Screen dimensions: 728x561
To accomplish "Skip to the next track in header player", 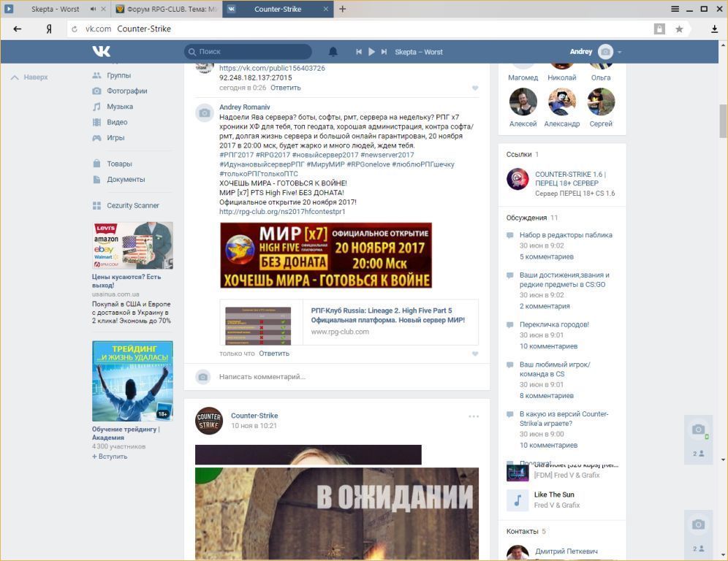I will pyautogui.click(x=384, y=52).
